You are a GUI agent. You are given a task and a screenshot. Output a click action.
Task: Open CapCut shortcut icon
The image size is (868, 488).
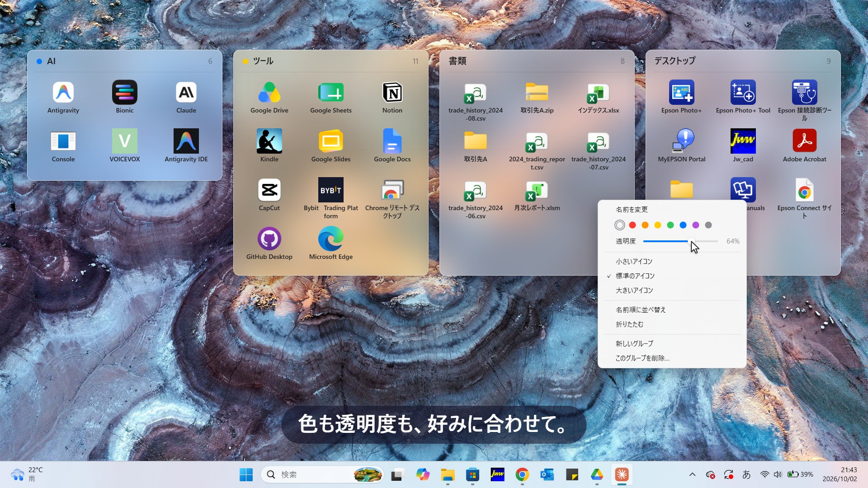click(269, 190)
